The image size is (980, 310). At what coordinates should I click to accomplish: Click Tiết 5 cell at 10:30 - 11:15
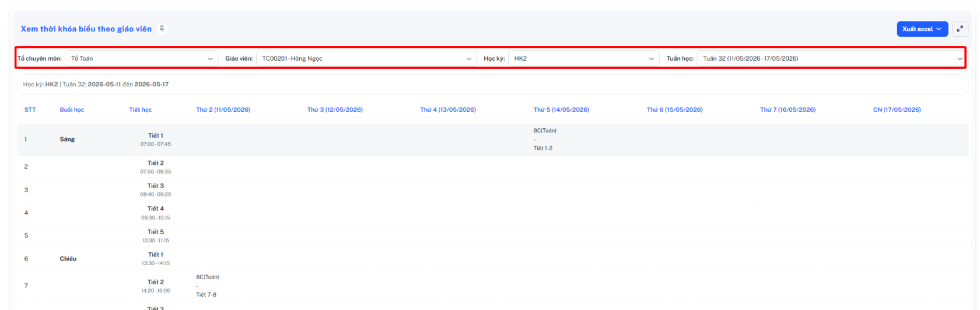pos(156,236)
